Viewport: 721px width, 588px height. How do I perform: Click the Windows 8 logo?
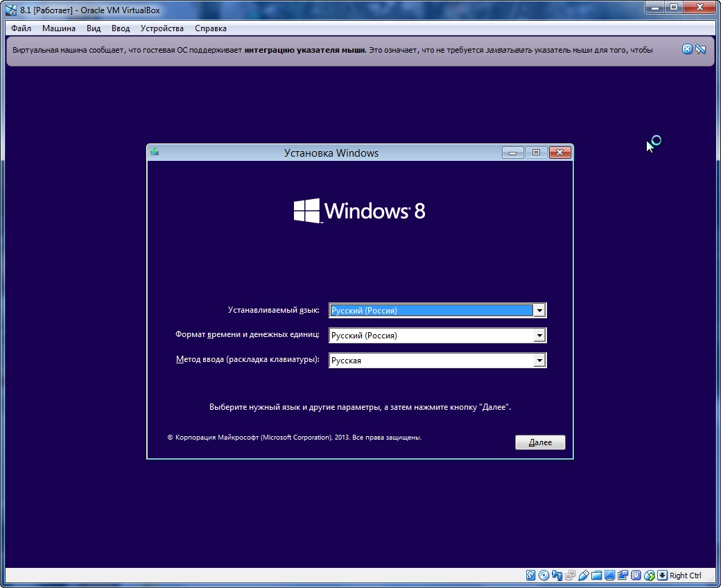pyautogui.click(x=360, y=211)
